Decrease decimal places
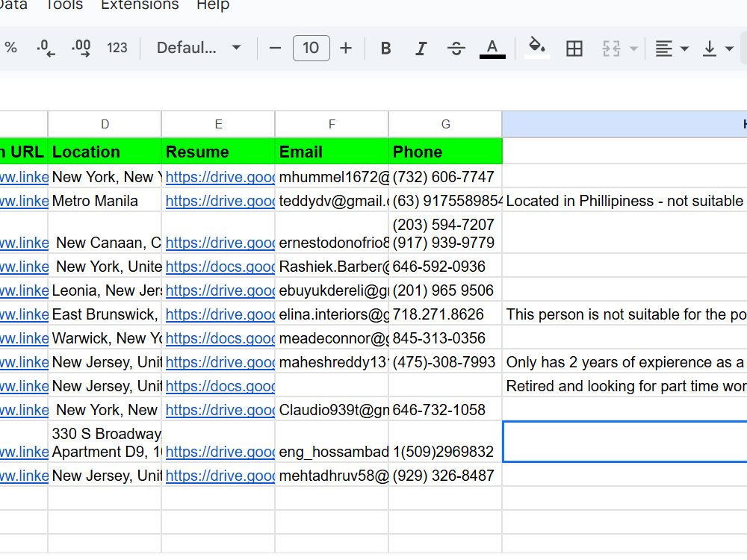Screen dimensions: 747x560 (46, 48)
